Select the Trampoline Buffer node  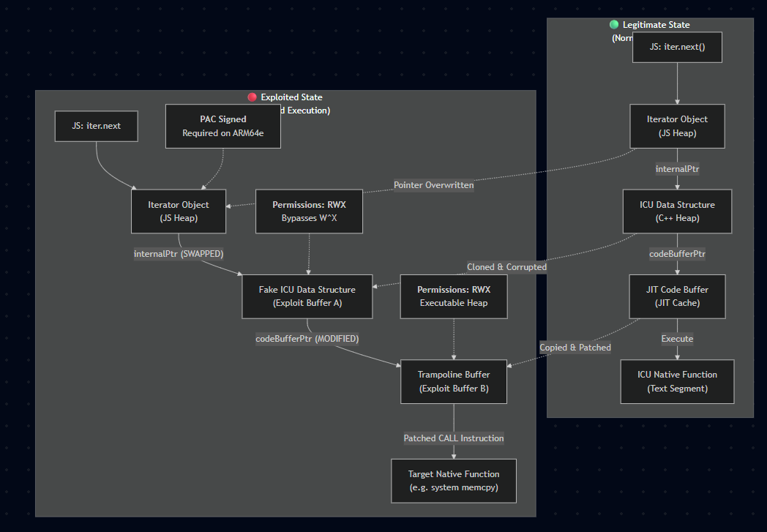tap(454, 381)
